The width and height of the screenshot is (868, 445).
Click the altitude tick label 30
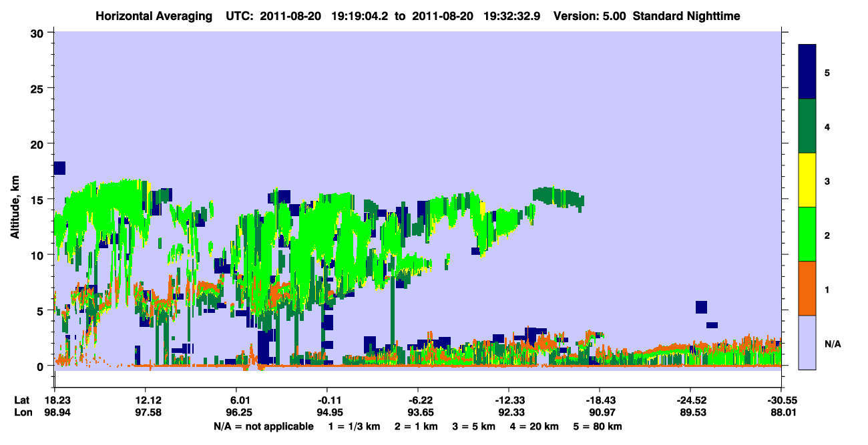38,33
